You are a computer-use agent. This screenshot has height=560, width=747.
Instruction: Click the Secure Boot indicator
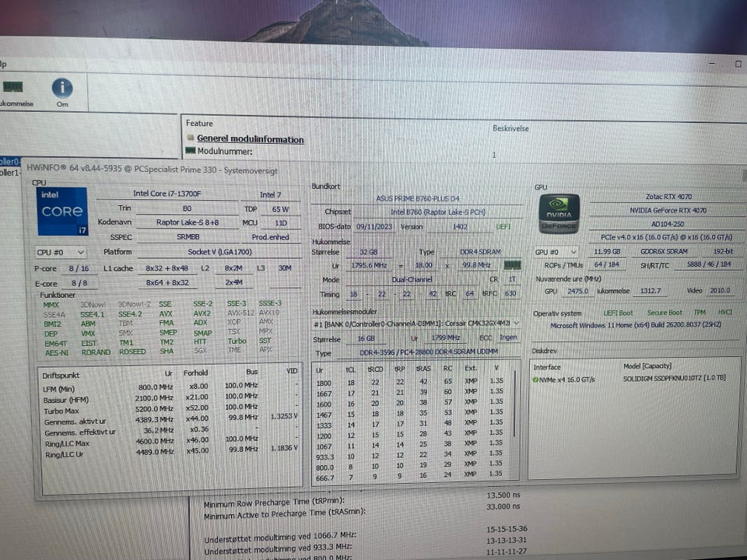[x=665, y=313]
